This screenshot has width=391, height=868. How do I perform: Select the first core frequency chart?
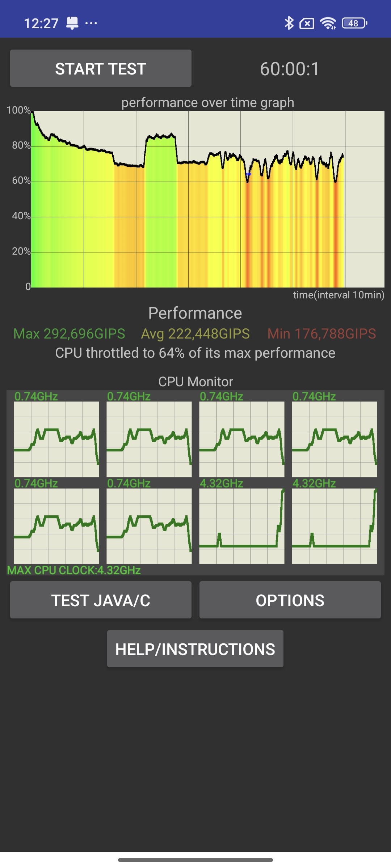pyautogui.click(x=56, y=439)
